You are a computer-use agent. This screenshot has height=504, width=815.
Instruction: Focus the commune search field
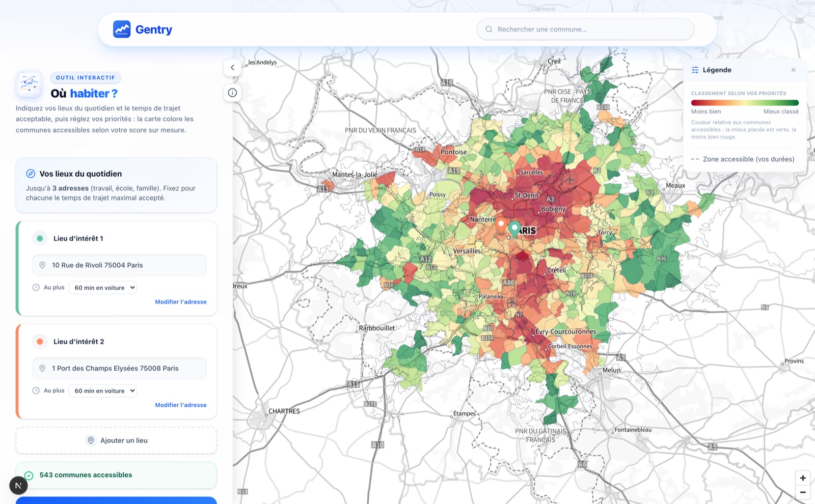pyautogui.click(x=585, y=29)
